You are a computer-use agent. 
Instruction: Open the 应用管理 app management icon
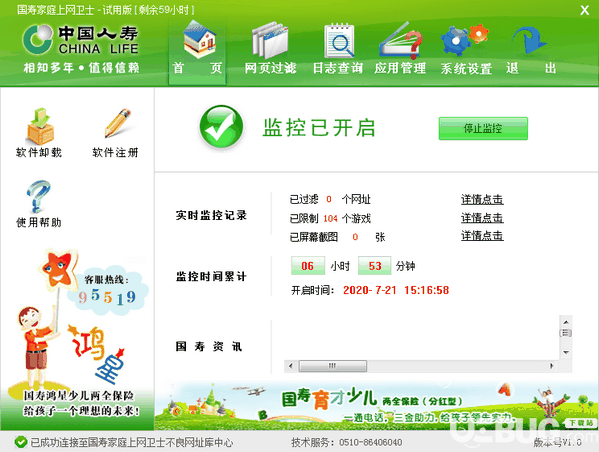(x=400, y=40)
